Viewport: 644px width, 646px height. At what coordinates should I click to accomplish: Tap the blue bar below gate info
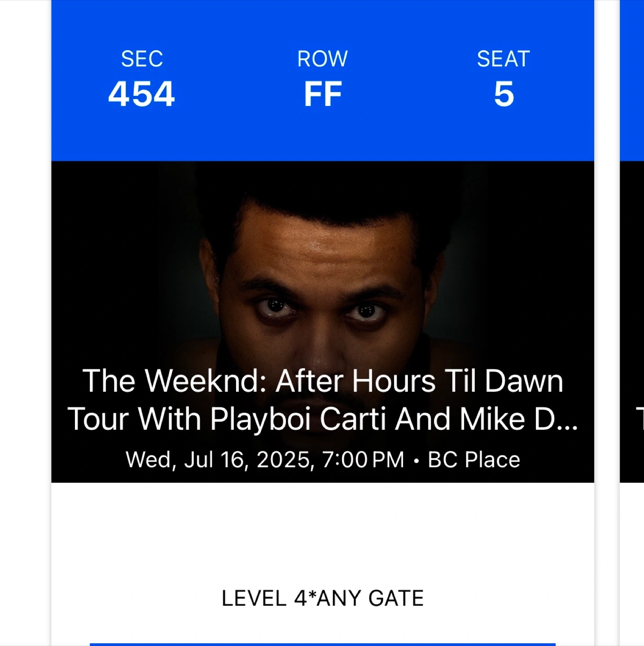[323, 645]
